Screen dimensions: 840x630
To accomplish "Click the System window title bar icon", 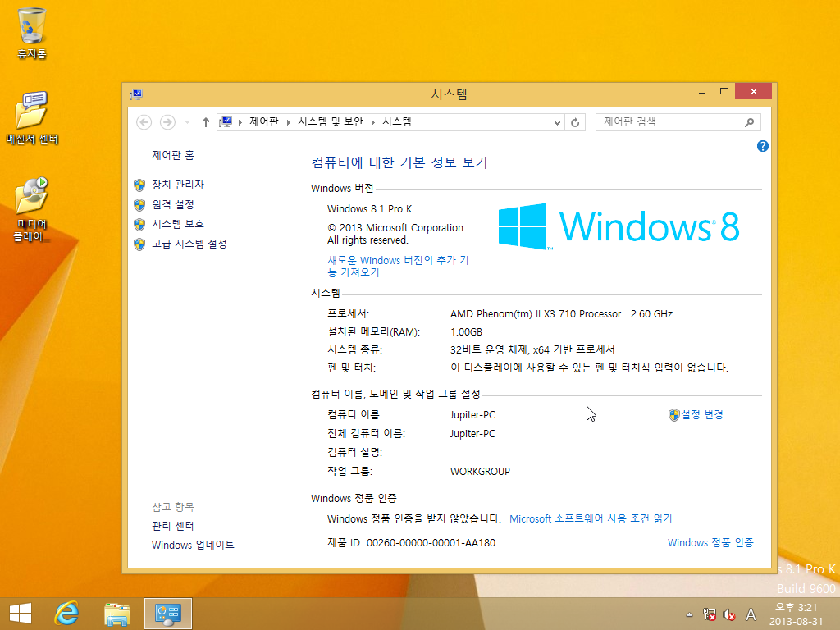I will tap(136, 94).
